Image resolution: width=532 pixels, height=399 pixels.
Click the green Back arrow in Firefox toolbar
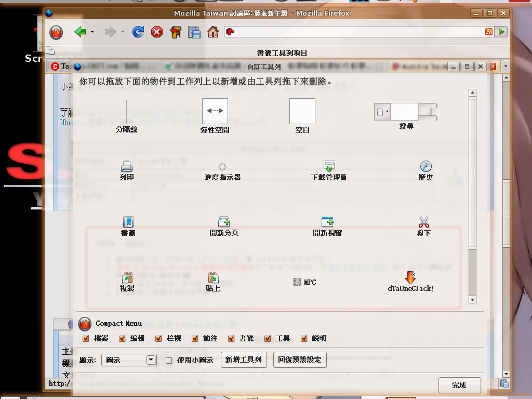click(80, 32)
